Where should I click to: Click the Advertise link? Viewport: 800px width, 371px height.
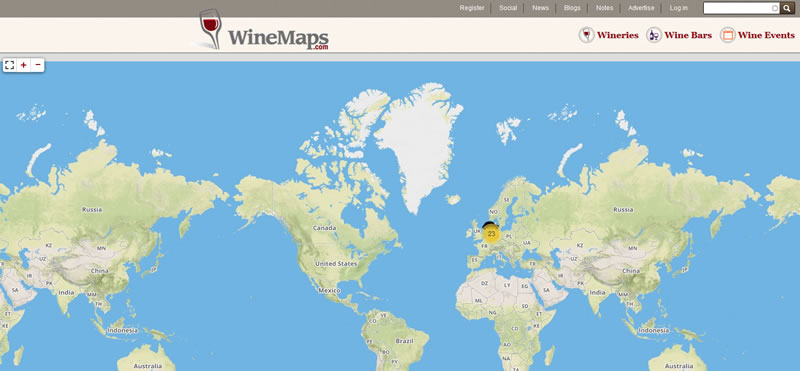tap(641, 8)
